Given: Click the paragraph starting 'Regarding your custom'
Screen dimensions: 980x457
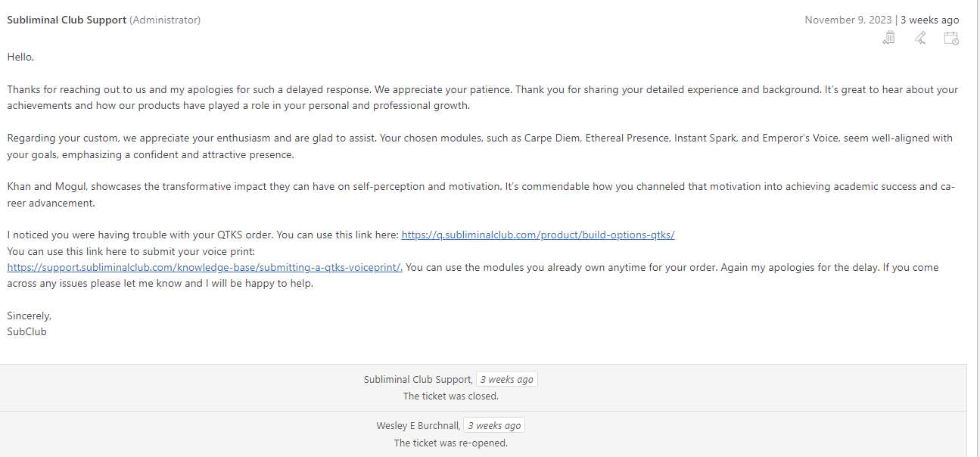Looking at the screenshot, I should 480,146.
